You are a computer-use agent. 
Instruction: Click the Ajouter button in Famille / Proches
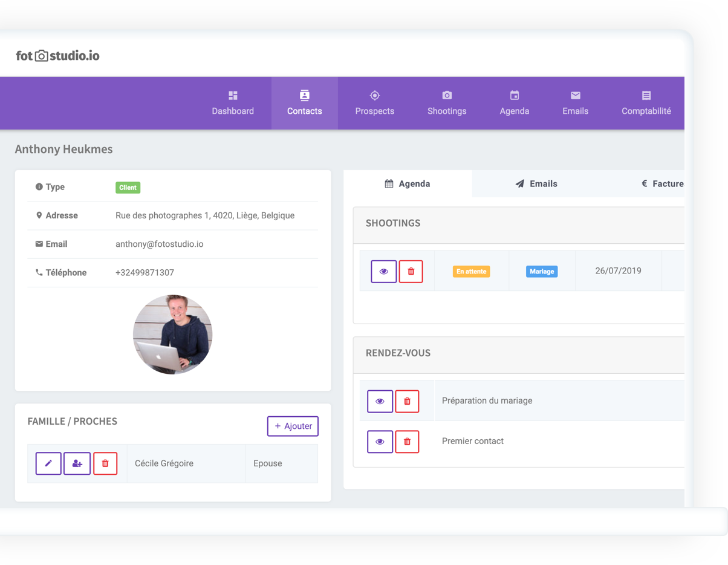(293, 426)
